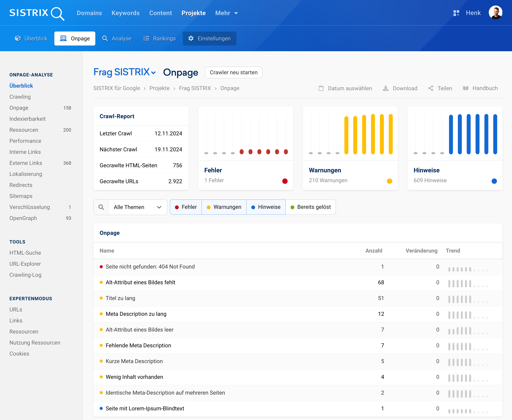Click the Projekte breadcrumb link
Image resolution: width=512 pixels, height=420 pixels.
click(159, 88)
